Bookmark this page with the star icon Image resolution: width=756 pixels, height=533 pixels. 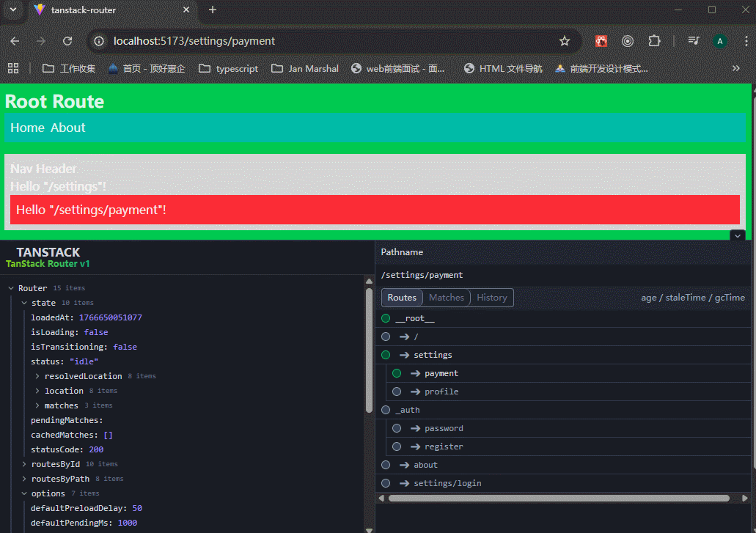click(564, 41)
